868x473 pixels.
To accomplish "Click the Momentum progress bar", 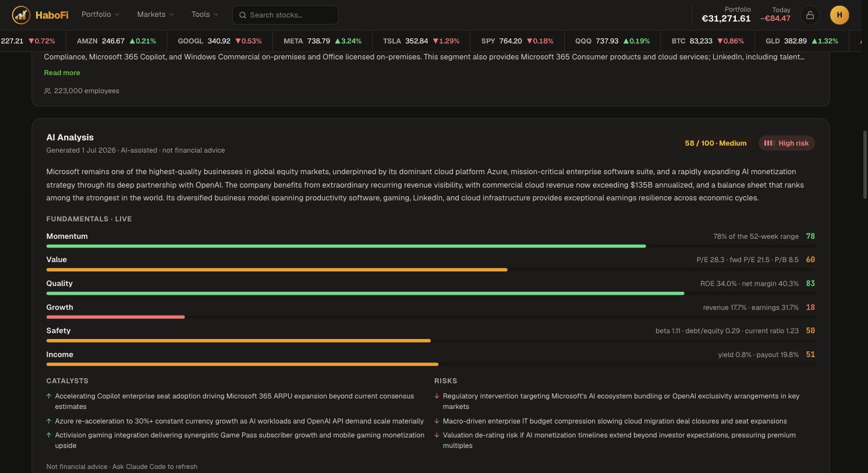I will pyautogui.click(x=430, y=246).
